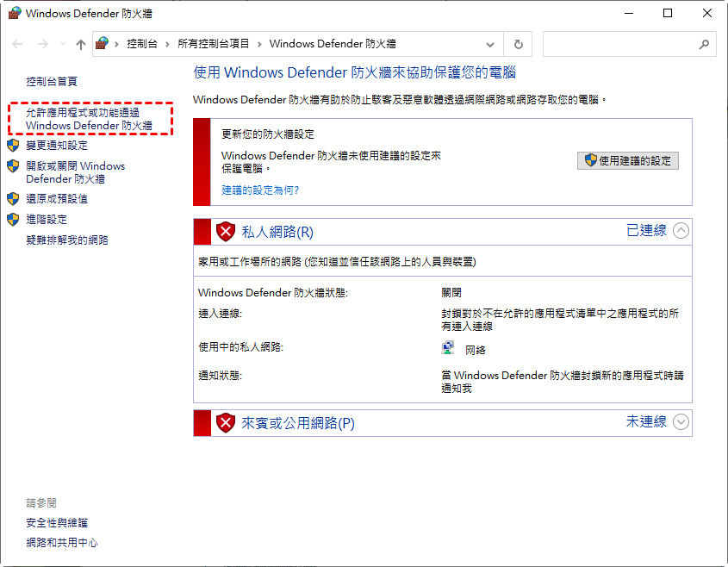Open 控制台首頁 link
This screenshot has height=567, width=728.
[x=52, y=82]
